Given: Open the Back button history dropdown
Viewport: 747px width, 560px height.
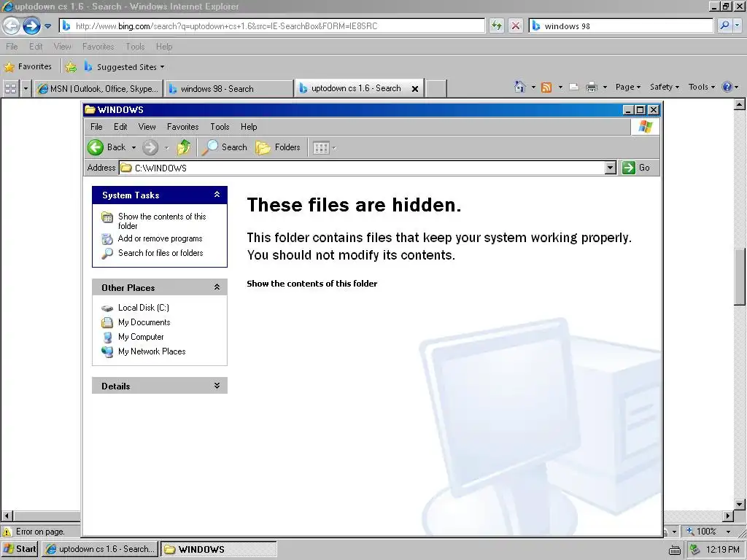Looking at the screenshot, I should tap(134, 147).
